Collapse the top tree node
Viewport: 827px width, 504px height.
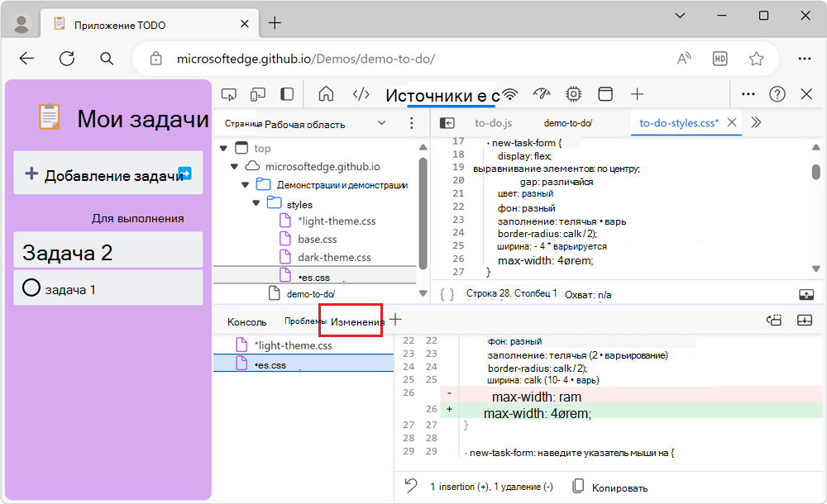point(223,149)
